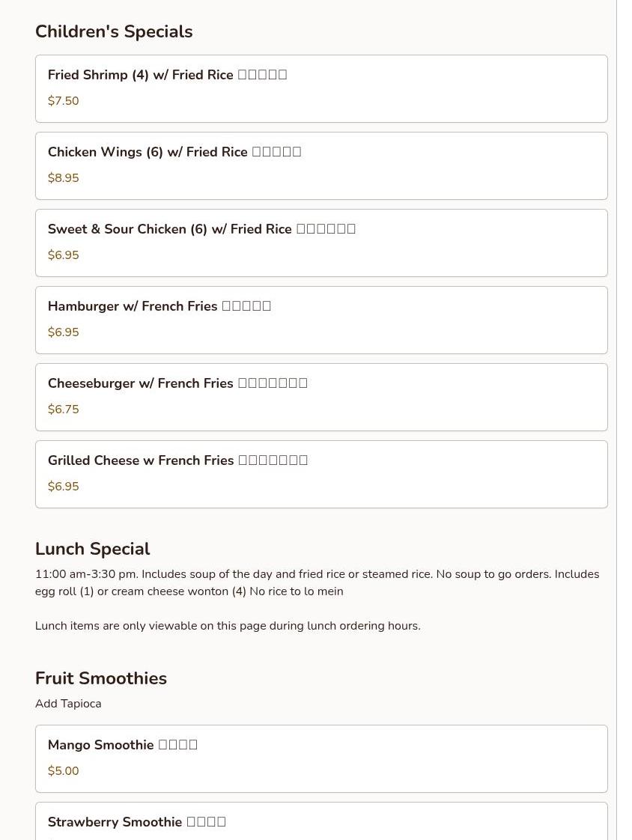Click the Fruit Smoothies heading

(x=101, y=678)
